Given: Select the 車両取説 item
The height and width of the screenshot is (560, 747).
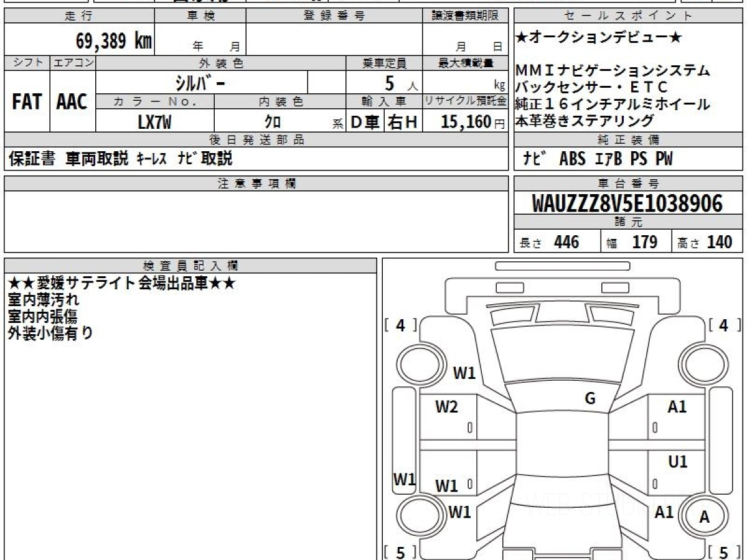Looking at the screenshot, I should click(x=96, y=159).
